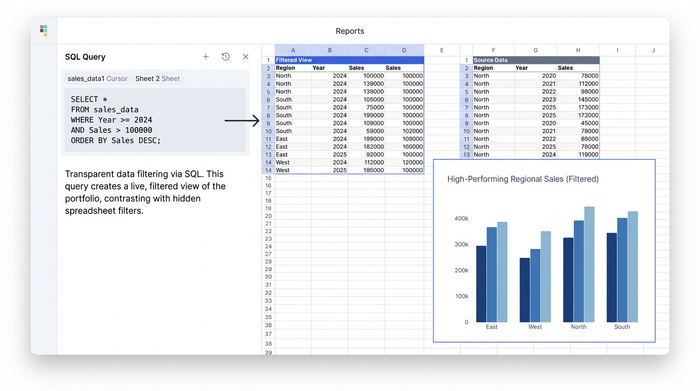Click the app logo icon in sidebar
700x391 pixels.
(43, 30)
